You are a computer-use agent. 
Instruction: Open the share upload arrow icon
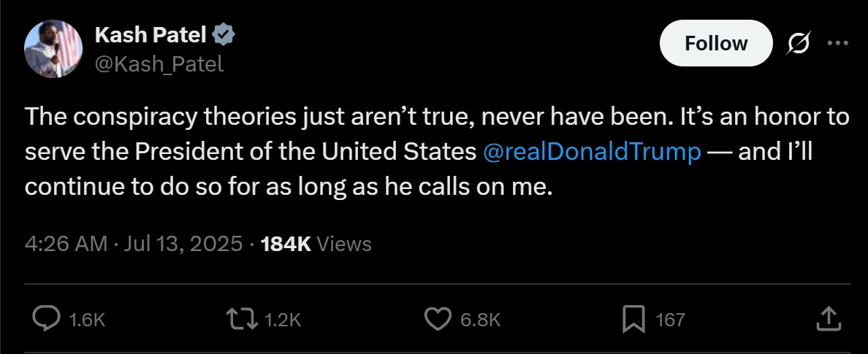pyautogui.click(x=829, y=319)
